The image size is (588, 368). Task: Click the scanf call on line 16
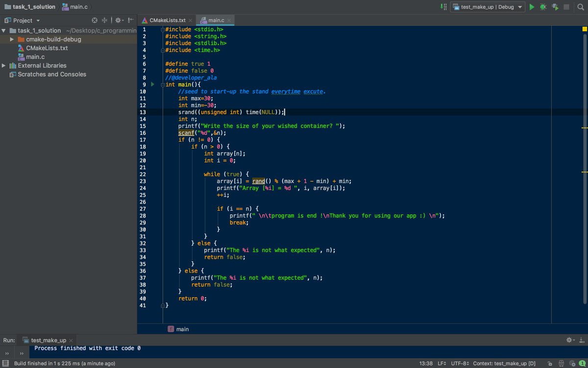(x=186, y=132)
